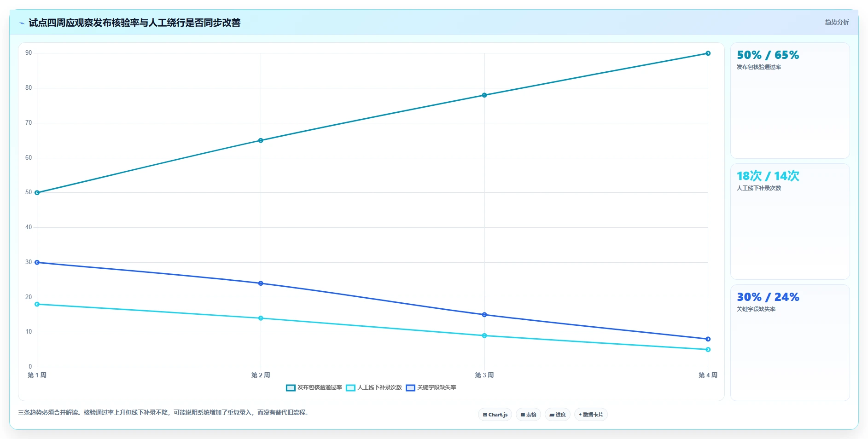This screenshot has height=439, width=868.
Task: Click the Chart.js chip
Action: (x=495, y=415)
